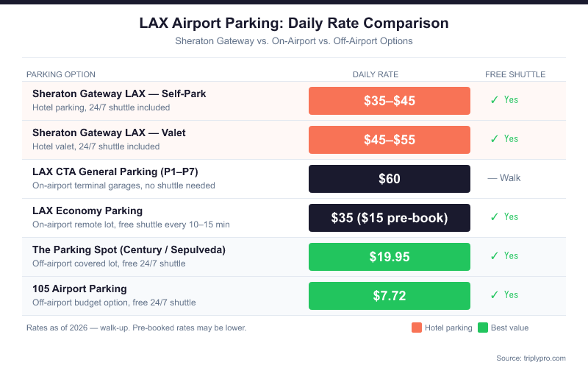Click the Parking Option column header

pos(61,74)
